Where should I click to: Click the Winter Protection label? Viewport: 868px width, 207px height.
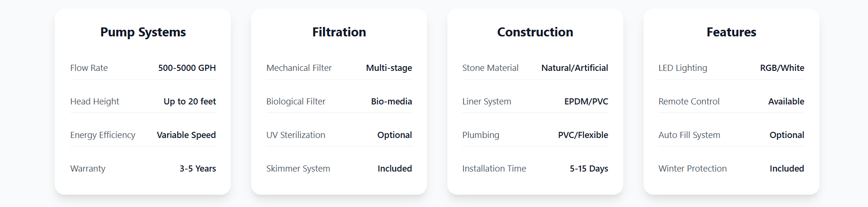693,169
